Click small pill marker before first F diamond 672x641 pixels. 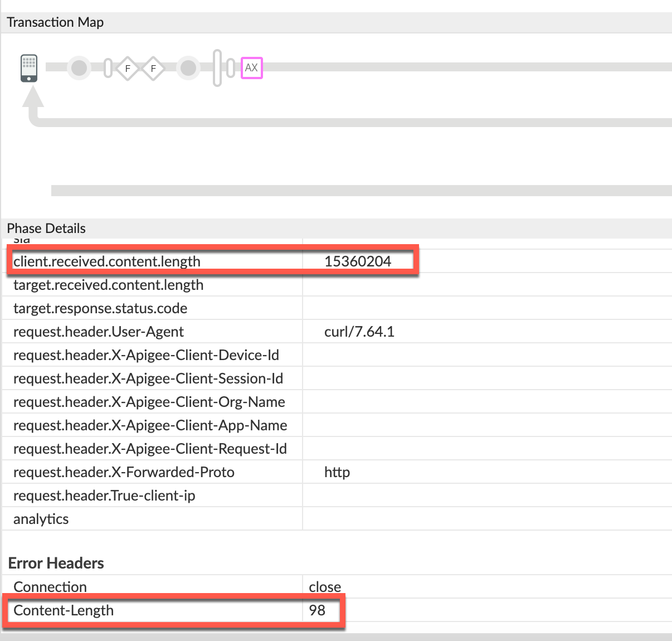108,68
